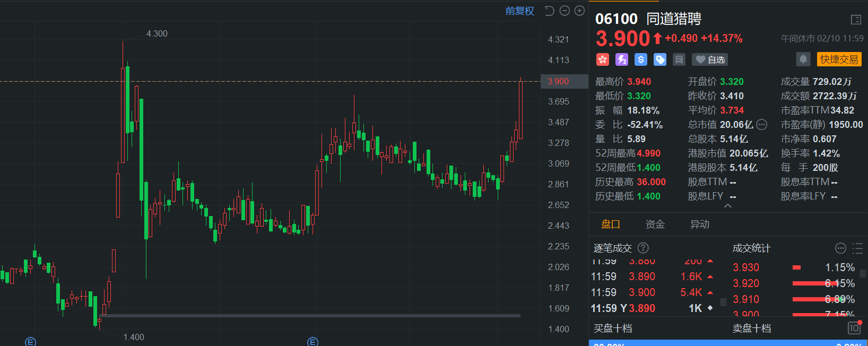This screenshot has height=346, width=868.
Task: Click the blue dollar sign icon
Action: 640,59
